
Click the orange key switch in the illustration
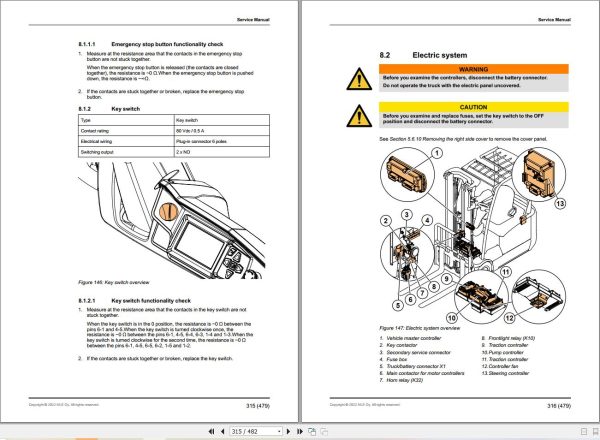click(168, 212)
